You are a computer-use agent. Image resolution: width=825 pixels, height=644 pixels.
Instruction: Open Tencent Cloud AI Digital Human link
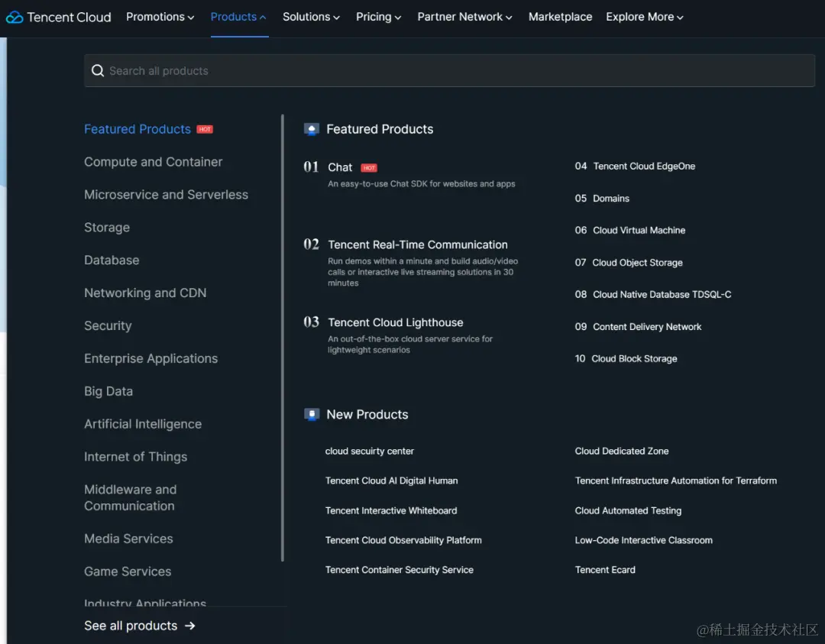[391, 481]
